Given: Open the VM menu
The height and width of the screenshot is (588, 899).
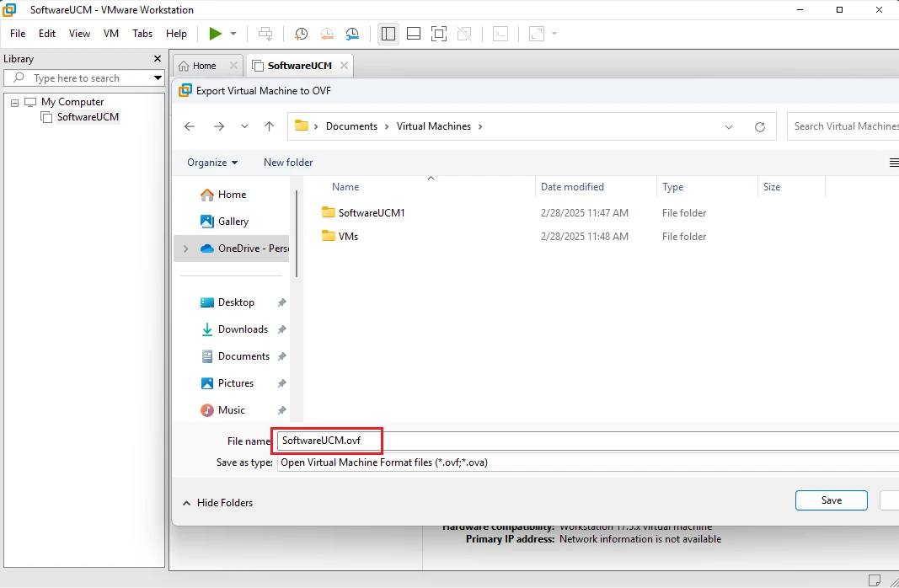Looking at the screenshot, I should pyautogui.click(x=111, y=34).
